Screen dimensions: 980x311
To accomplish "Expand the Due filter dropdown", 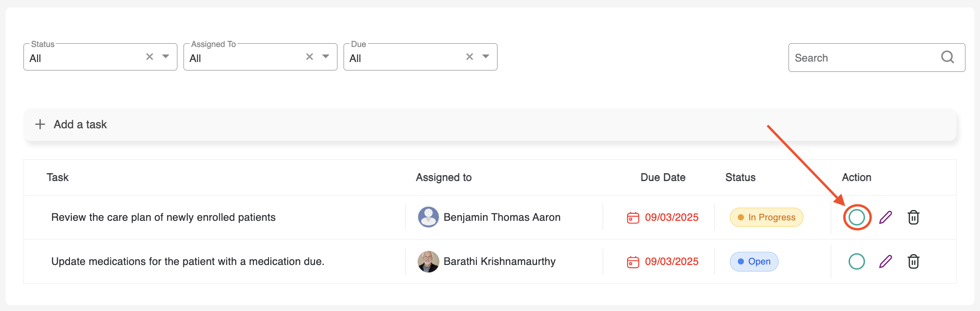I will (x=486, y=57).
